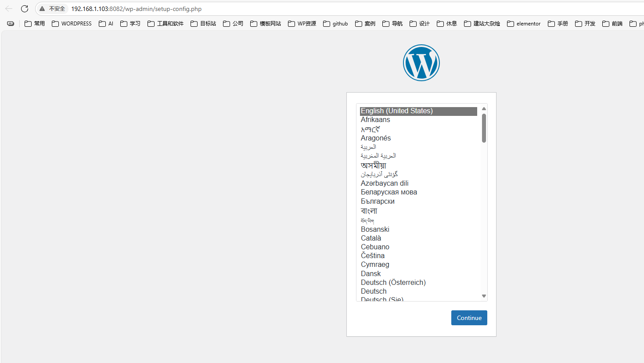Click the language list scroll-up arrow

point(484,108)
